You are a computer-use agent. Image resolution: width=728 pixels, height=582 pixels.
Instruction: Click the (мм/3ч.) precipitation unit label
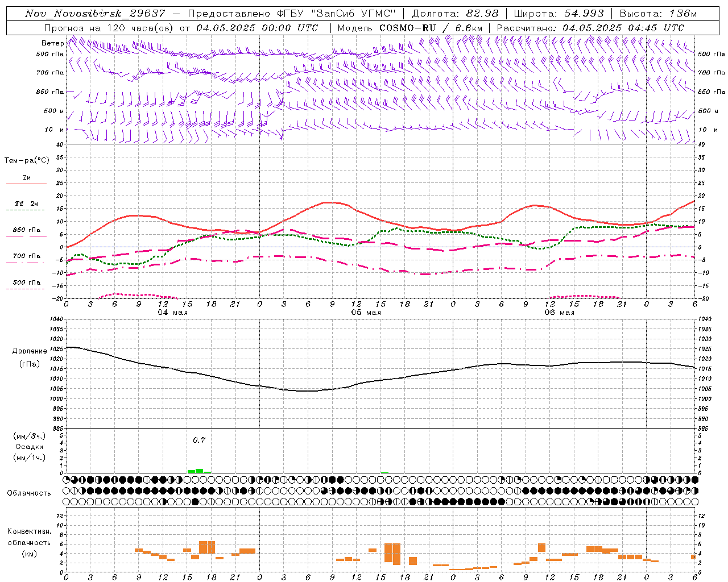[x=30, y=436]
